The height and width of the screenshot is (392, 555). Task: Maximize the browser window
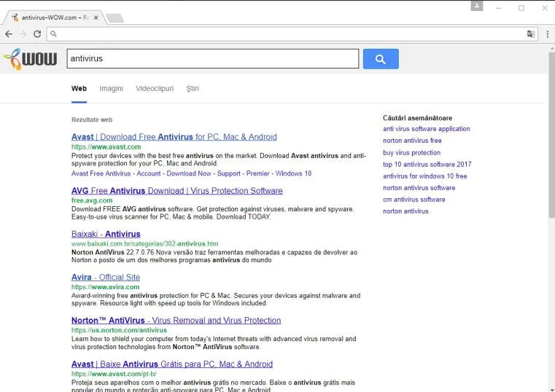point(521,8)
